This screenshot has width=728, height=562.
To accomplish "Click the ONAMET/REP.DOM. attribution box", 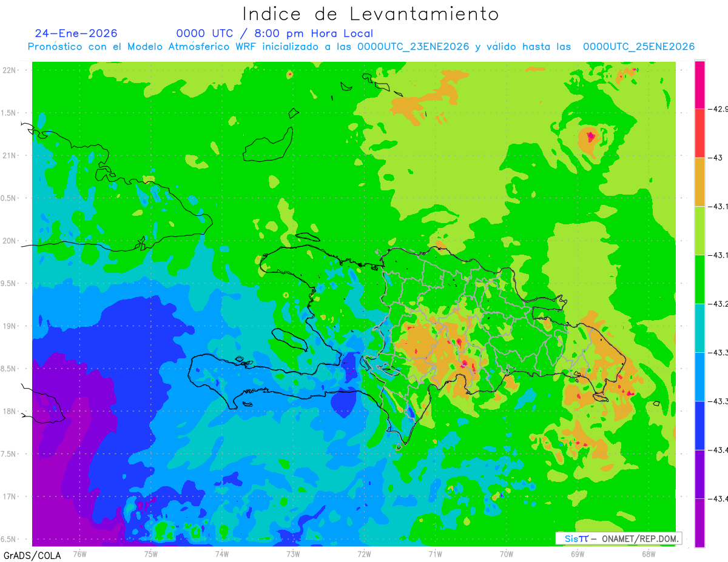I will [618, 538].
